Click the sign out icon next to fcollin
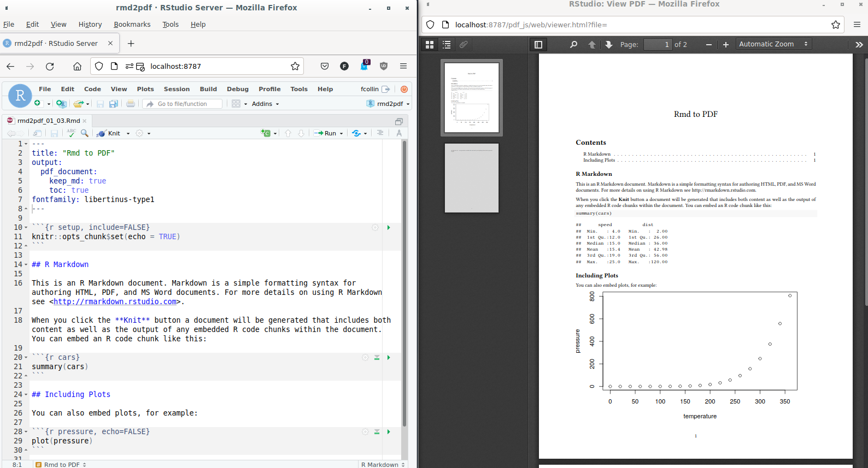Image resolution: width=868 pixels, height=468 pixels. pyautogui.click(x=386, y=89)
